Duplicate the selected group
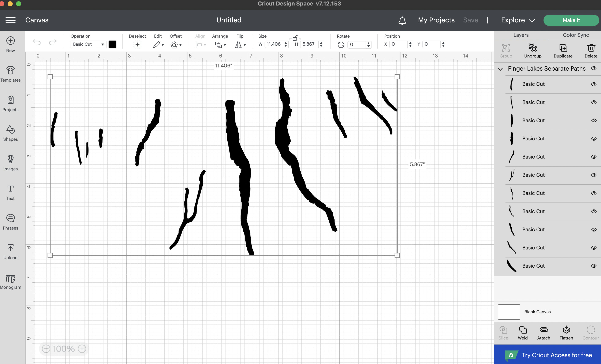 tap(563, 51)
